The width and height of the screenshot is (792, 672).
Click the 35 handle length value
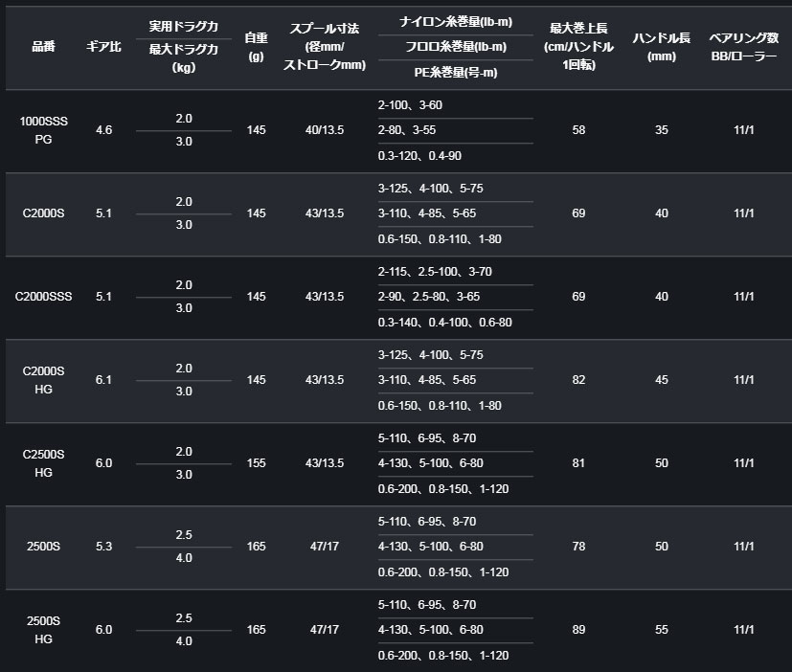(662, 129)
